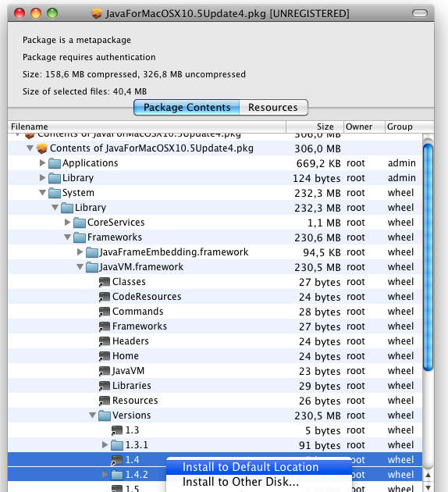Click the Library folder icon under System
This screenshot has height=492, width=448.
coord(67,208)
